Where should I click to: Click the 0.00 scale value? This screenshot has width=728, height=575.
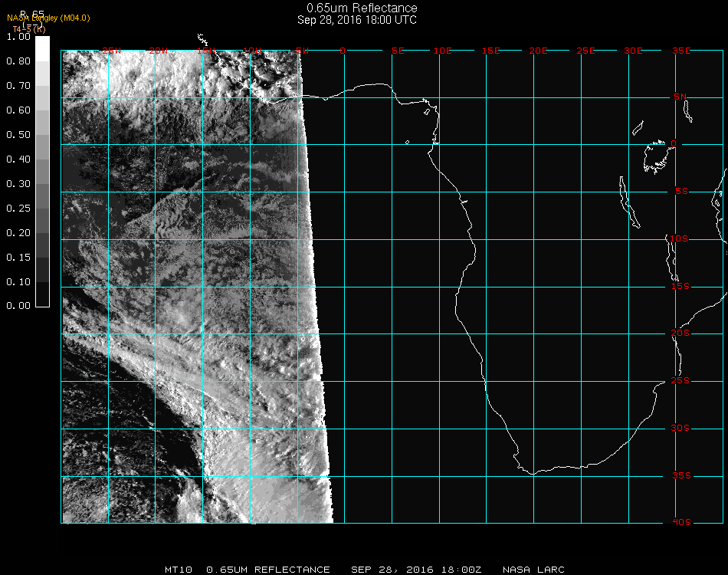tap(18, 306)
